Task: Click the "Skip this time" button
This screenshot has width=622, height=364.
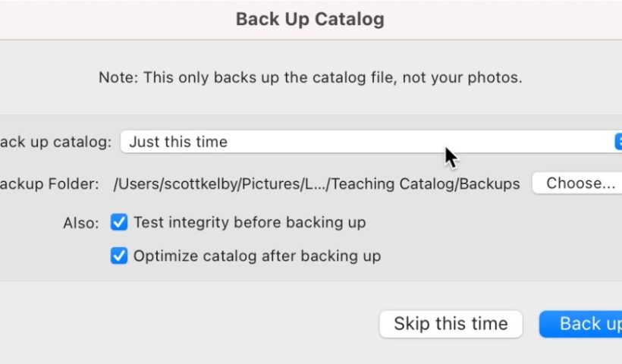Action: [x=451, y=324]
